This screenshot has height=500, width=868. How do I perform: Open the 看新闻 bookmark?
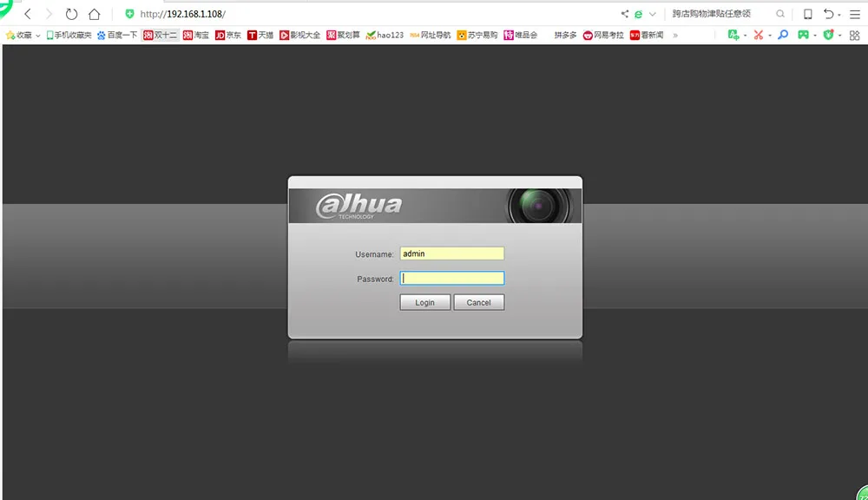click(647, 35)
